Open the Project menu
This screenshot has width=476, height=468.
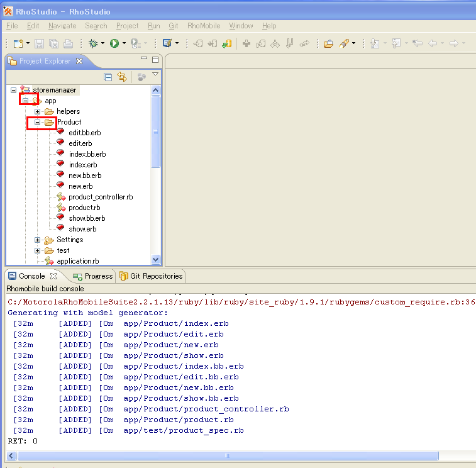[x=127, y=26]
